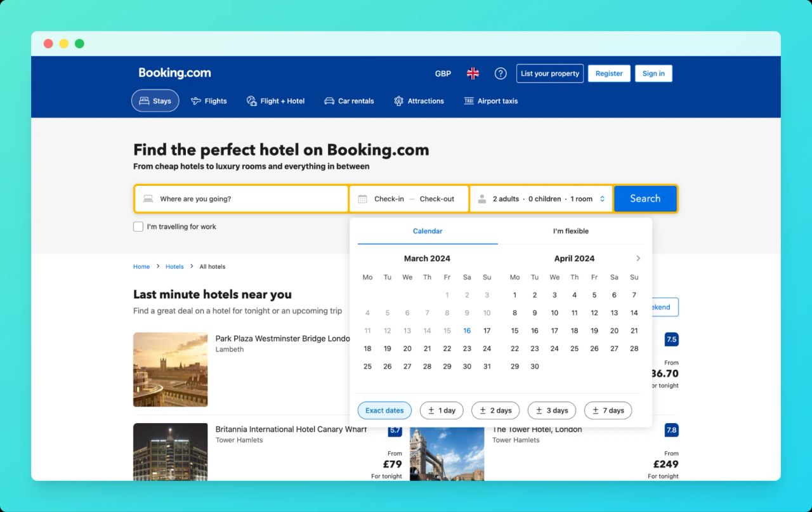Click the guest person icon
This screenshot has height=512, width=812.
[481, 199]
